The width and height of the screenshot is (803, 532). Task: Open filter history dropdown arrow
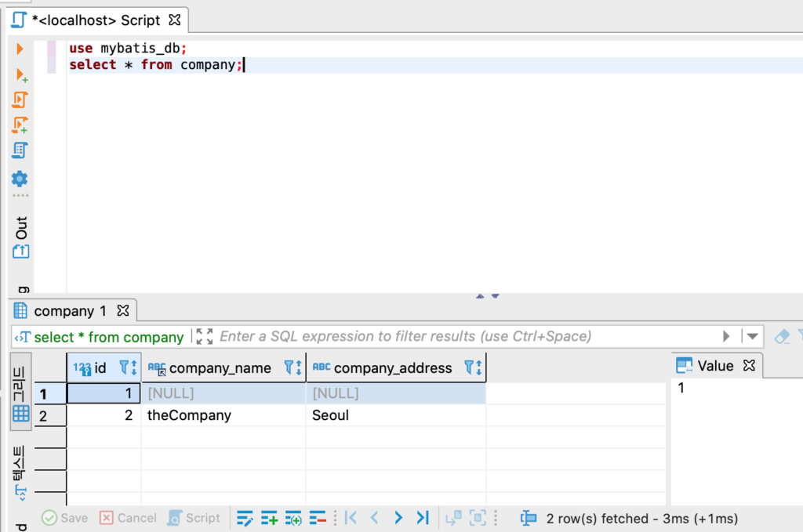click(753, 336)
